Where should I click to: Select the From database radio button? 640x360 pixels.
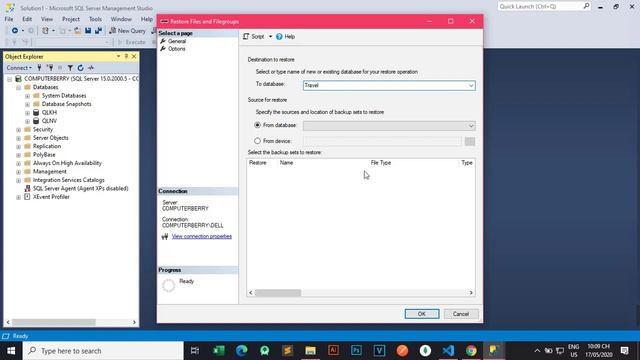[x=257, y=125]
